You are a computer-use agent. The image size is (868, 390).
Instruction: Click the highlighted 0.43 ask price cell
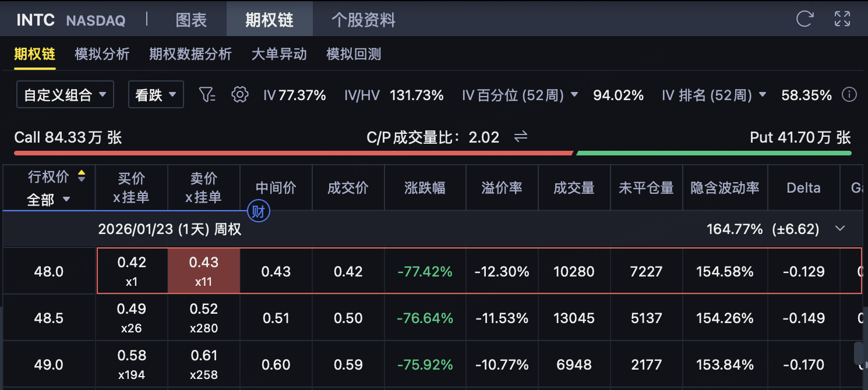204,271
